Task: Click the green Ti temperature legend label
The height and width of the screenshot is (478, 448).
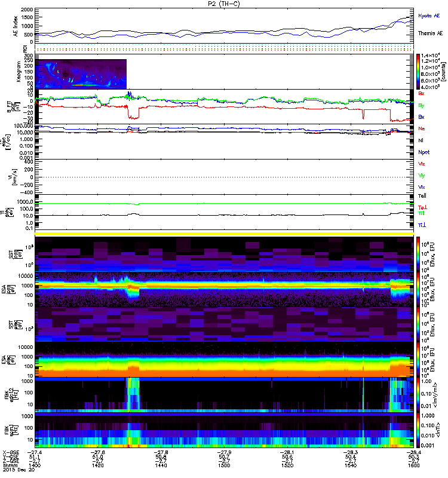Action: (421, 213)
